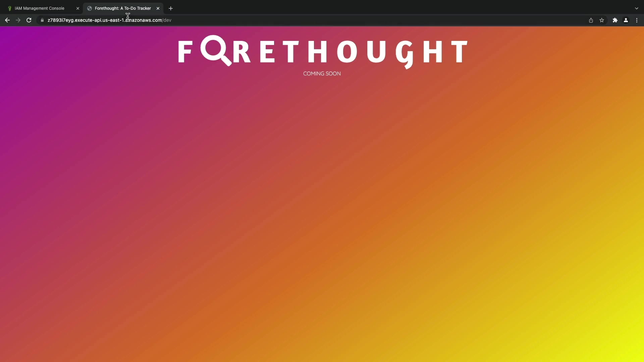This screenshot has height=362, width=644.
Task: Click the FORETHOUGHT logo heading
Action: pos(322,52)
